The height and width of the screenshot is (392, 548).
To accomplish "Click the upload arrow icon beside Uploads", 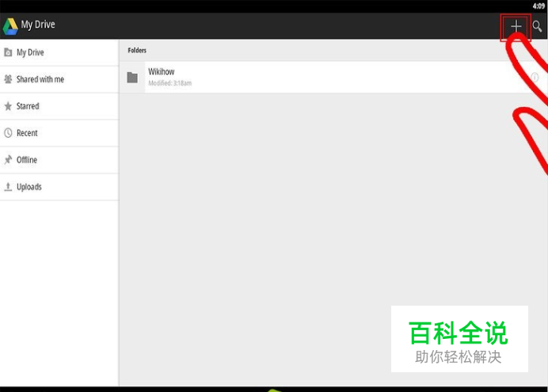I will point(8,187).
